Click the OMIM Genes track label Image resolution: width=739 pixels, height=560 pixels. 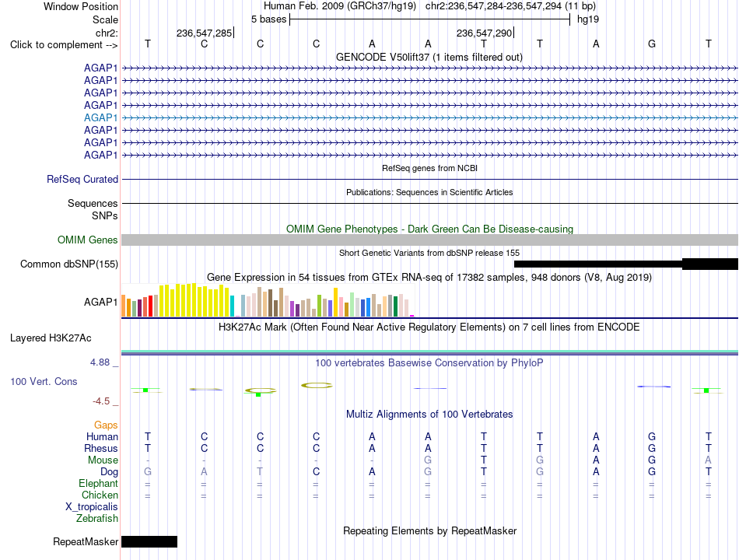[x=87, y=240]
